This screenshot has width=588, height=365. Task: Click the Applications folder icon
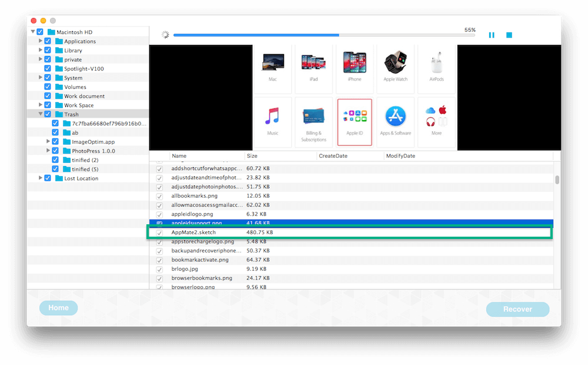tap(59, 41)
